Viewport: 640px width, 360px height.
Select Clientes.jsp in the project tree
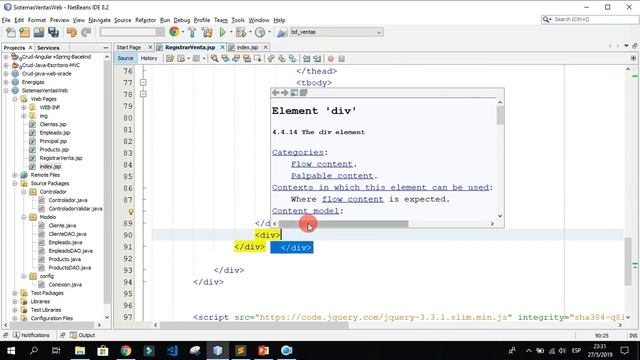coord(53,124)
